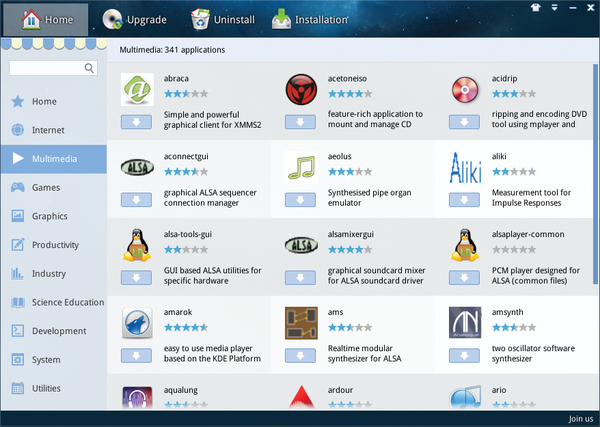The height and width of the screenshot is (427, 600).
Task: Click the abraca app name
Action: tap(176, 78)
